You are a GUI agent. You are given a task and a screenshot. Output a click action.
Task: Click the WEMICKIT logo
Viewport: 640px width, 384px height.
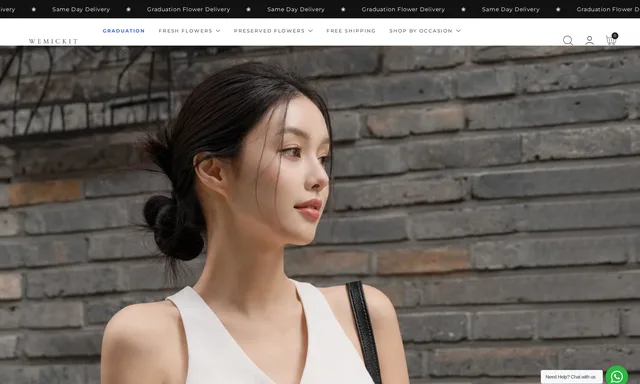[53, 41]
